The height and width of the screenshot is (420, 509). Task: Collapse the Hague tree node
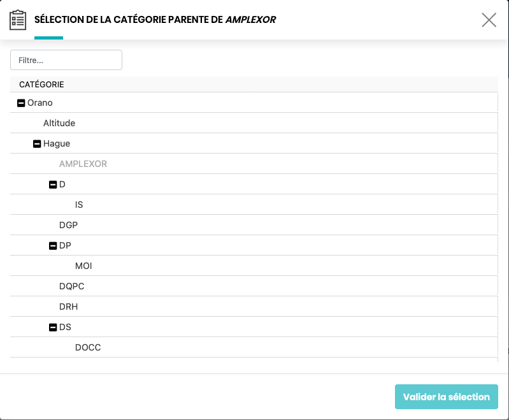pos(37,144)
